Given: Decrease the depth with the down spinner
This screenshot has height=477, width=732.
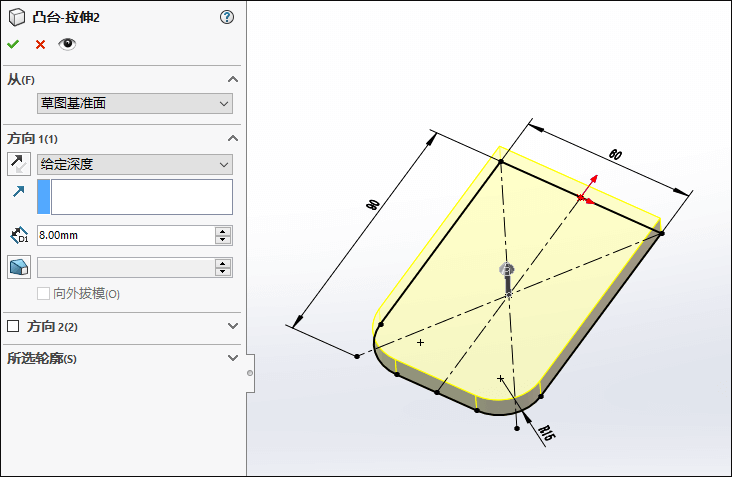Looking at the screenshot, I should tap(223, 240).
